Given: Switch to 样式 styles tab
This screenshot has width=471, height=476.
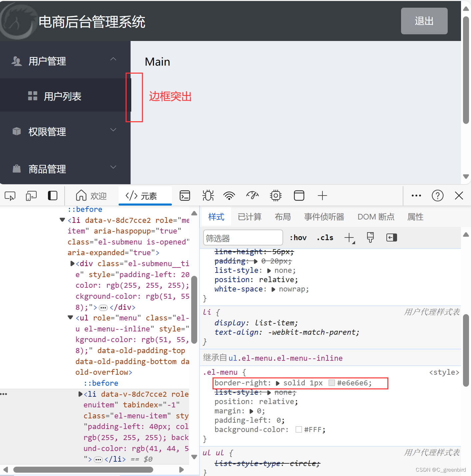Looking at the screenshot, I should [x=216, y=217].
